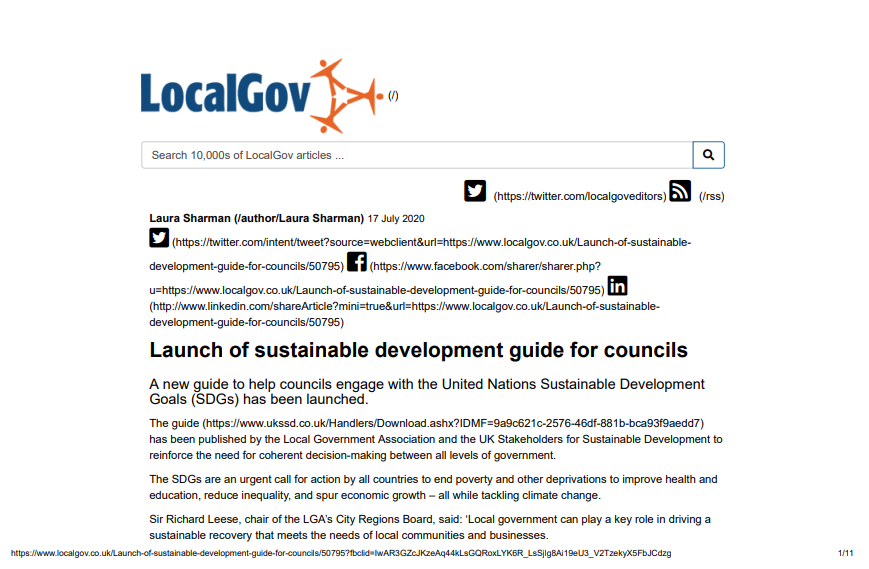Open 'The guide' ukssd.co.uk download link

[426, 423]
